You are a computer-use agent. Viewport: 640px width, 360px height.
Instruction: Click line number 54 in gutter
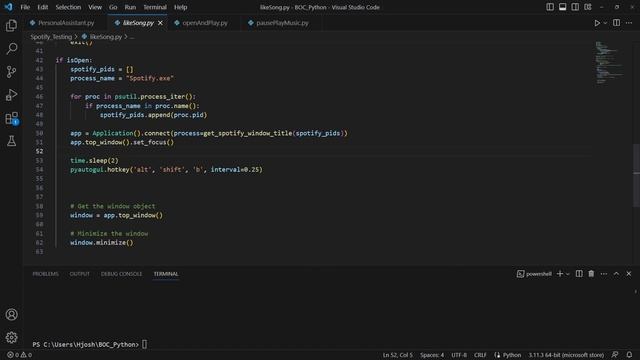39,169
